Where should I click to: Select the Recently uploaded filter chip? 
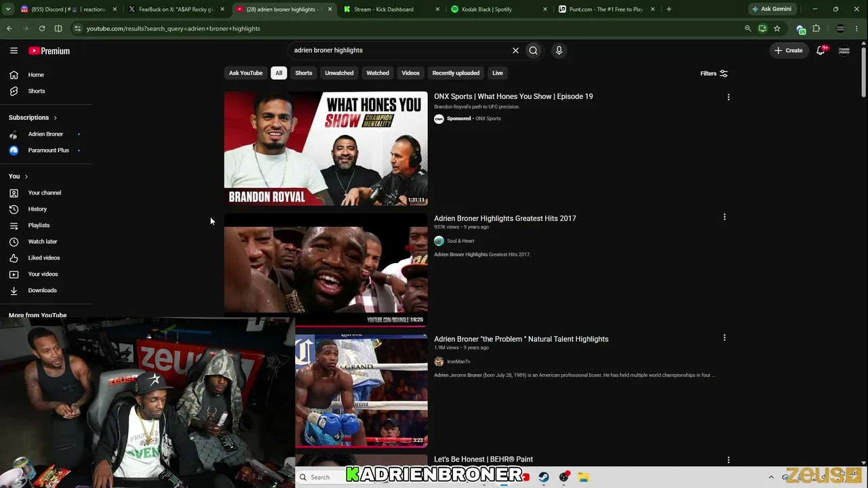pyautogui.click(x=456, y=73)
